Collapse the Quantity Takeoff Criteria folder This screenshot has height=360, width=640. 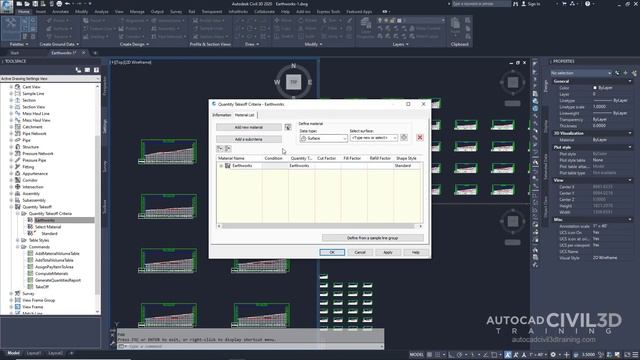click(x=18, y=213)
